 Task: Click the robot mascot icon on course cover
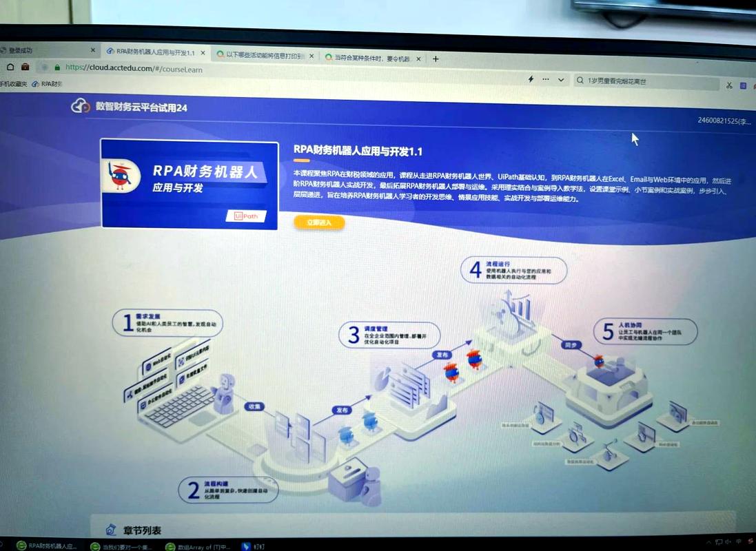pos(120,176)
